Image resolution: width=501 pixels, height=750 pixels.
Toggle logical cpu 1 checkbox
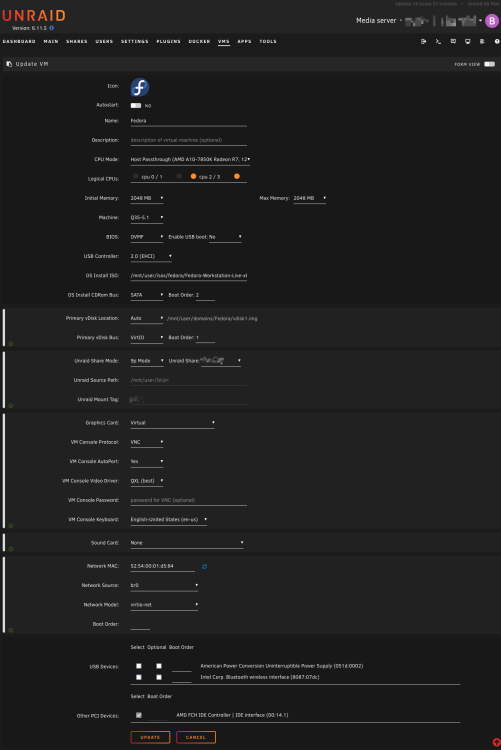tap(179, 176)
